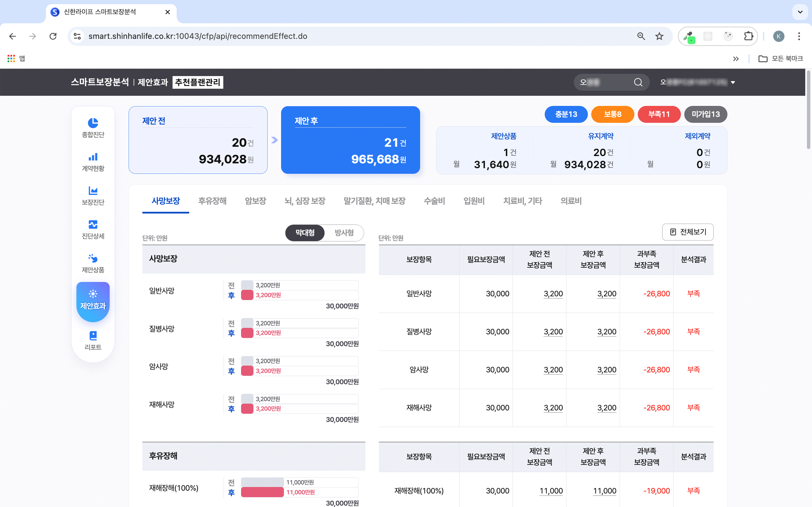Switch to the 암보장 tab
This screenshot has height=507, width=812.
[x=255, y=201]
